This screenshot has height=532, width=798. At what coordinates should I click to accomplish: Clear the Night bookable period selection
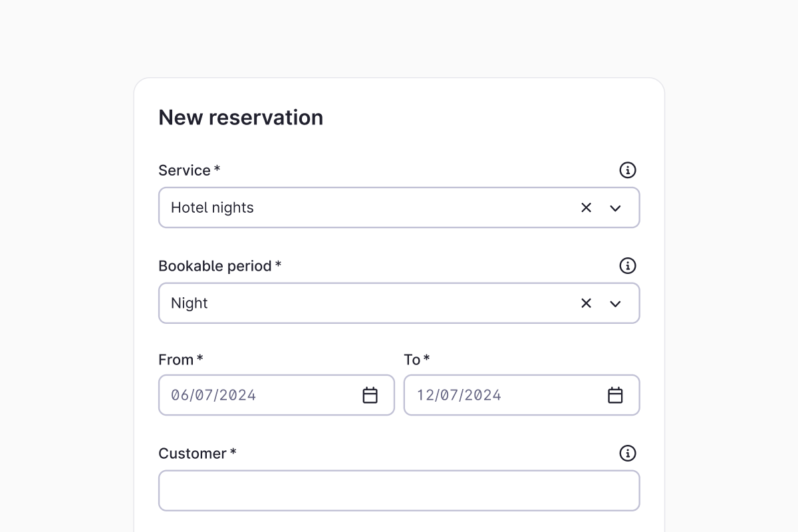[x=586, y=303]
